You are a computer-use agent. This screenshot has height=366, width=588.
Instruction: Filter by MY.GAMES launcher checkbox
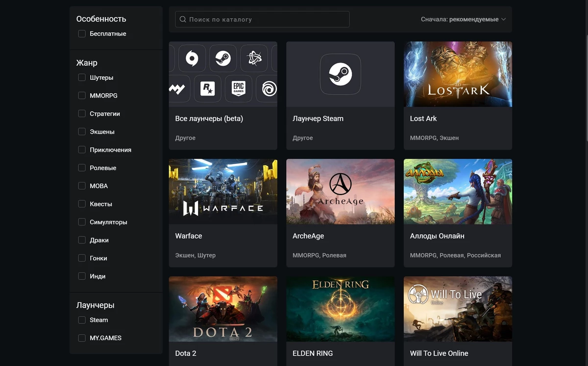(82, 338)
